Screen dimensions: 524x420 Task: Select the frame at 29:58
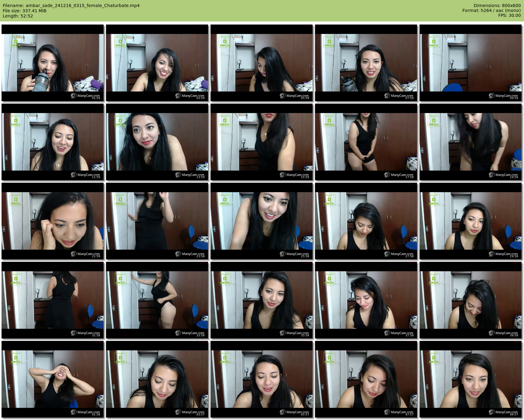pos(470,221)
